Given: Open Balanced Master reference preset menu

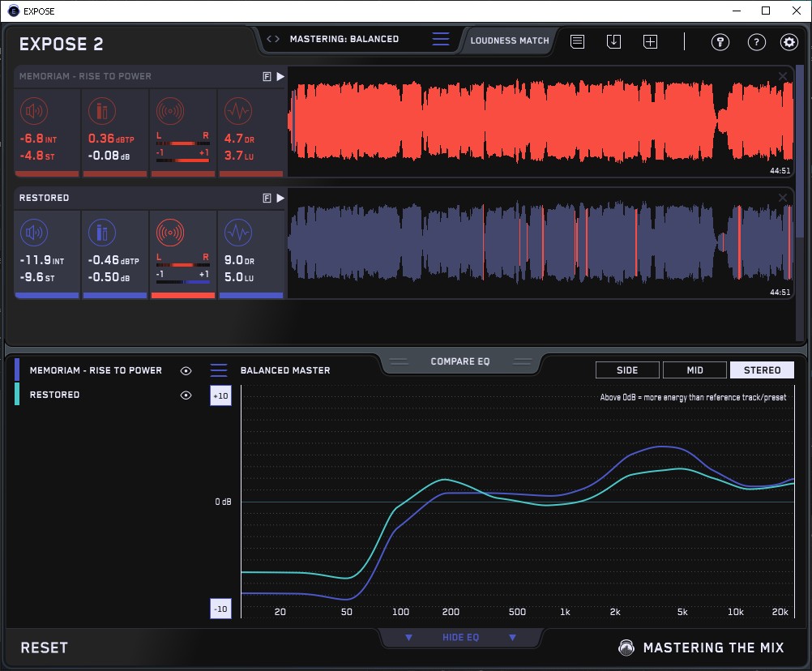Looking at the screenshot, I should (219, 370).
